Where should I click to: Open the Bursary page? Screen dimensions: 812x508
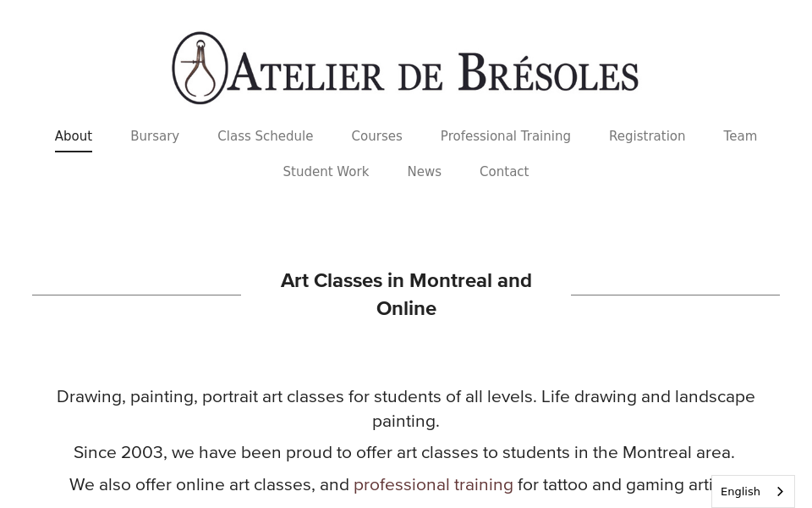tap(155, 136)
